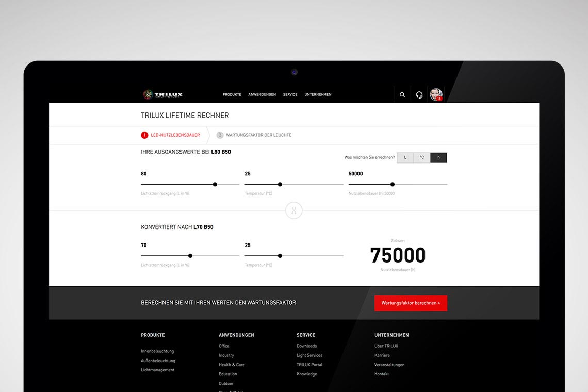Select the h calculation option
The height and width of the screenshot is (392, 588).
[x=439, y=157]
